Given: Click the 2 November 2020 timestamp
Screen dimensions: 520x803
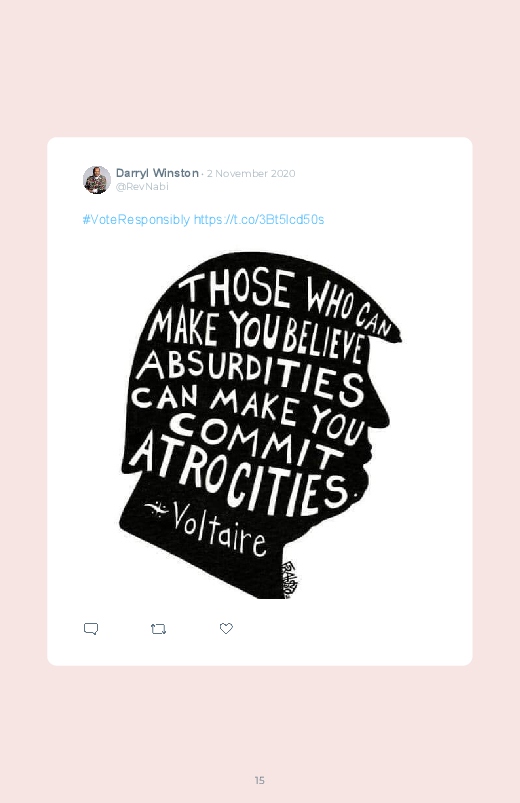Looking at the screenshot, I should pos(251,174).
